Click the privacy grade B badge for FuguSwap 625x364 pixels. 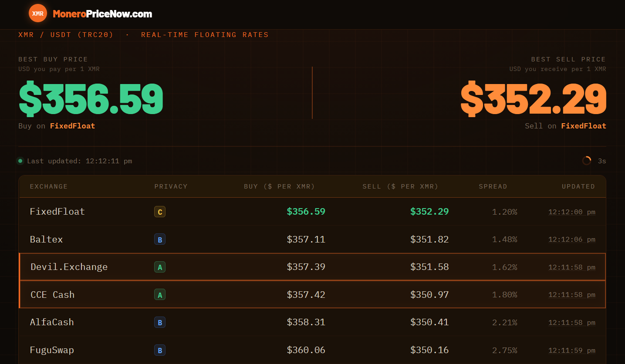(x=160, y=350)
